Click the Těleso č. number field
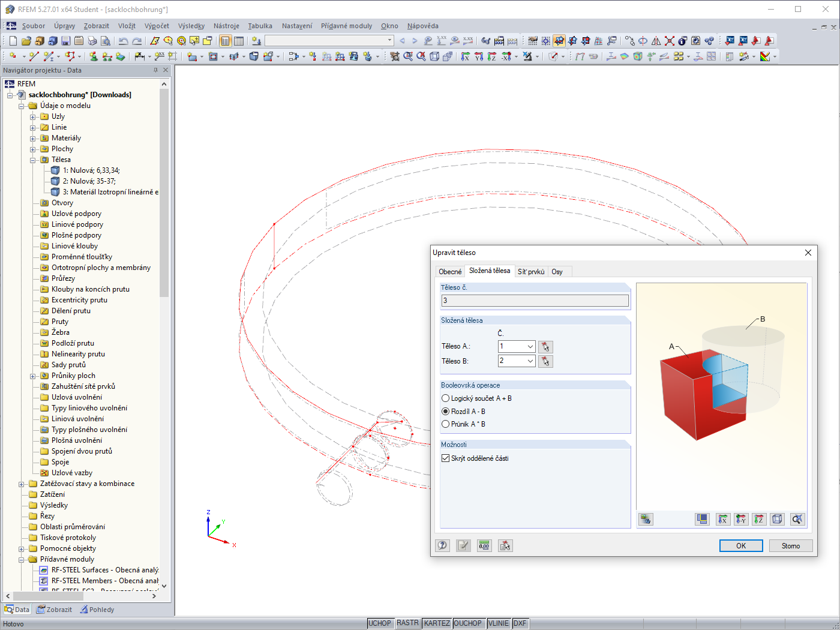Screen dimensions: 840x630 point(535,301)
